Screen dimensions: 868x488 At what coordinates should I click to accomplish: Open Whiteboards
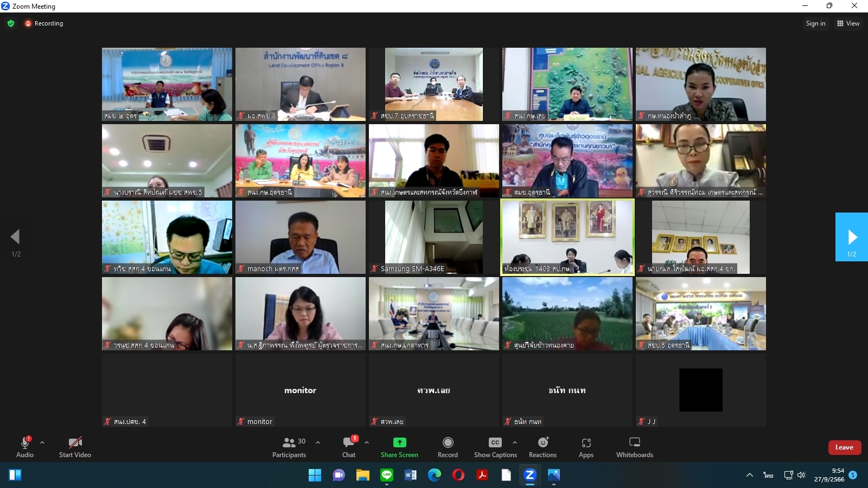click(x=635, y=447)
